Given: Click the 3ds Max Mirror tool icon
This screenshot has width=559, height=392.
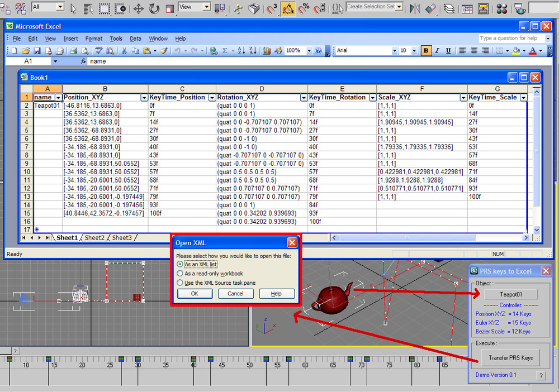Looking at the screenshot, I should pyautogui.click(x=415, y=8).
